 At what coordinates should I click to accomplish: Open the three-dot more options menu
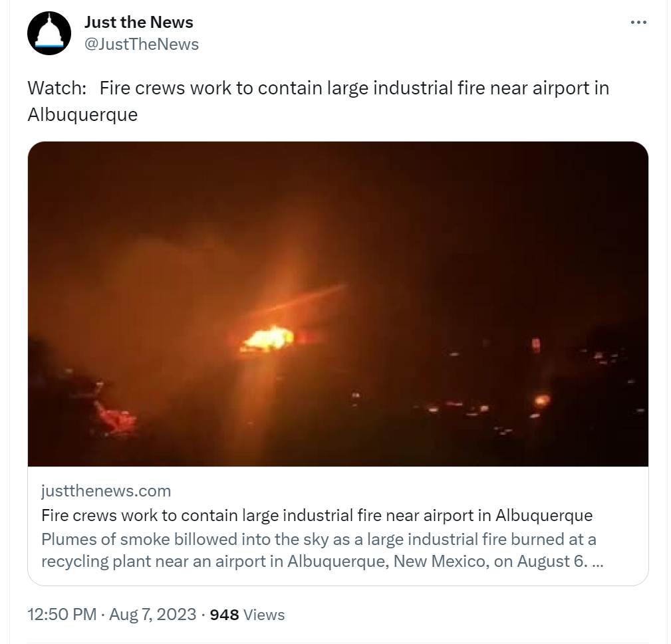tap(638, 22)
